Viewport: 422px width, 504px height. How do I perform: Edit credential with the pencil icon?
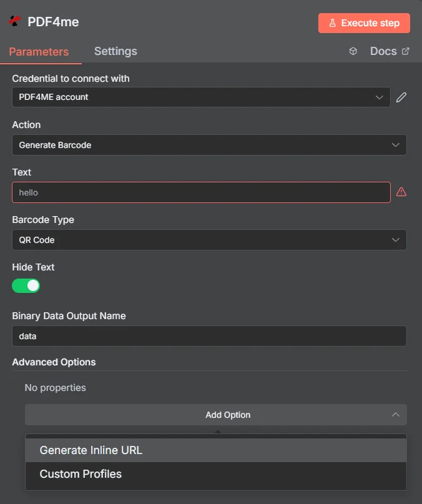pos(401,97)
